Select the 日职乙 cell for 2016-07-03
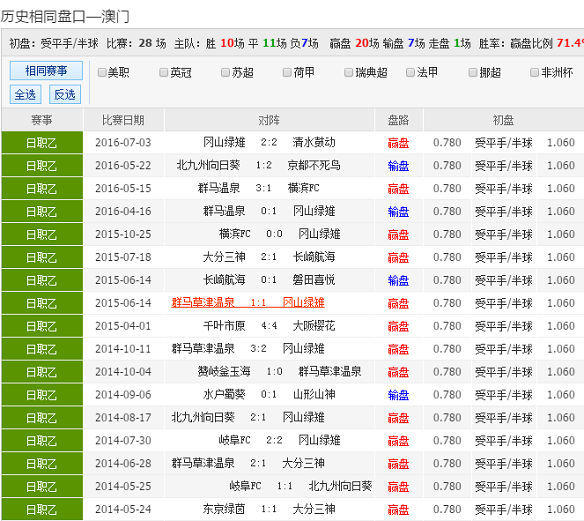The image size is (584, 521). click(x=42, y=143)
